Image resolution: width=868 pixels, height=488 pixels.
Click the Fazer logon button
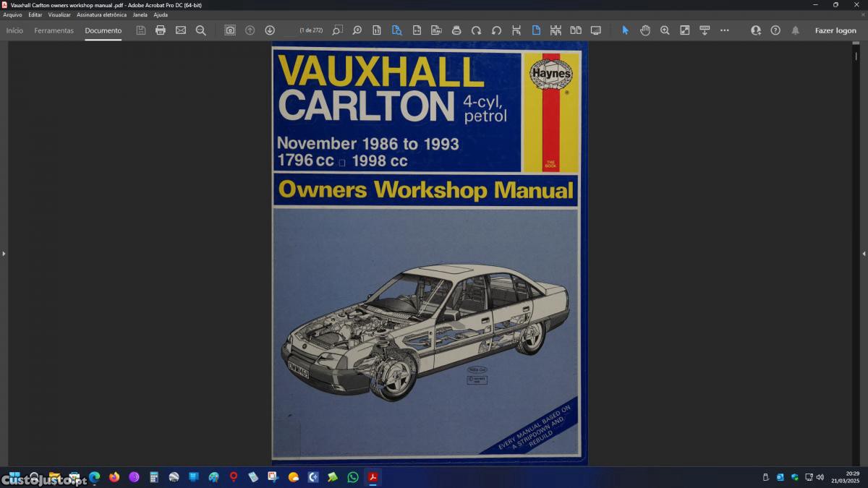(835, 30)
